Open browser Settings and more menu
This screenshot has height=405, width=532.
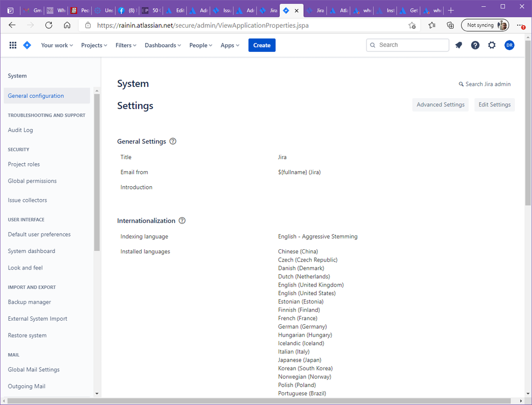tap(521, 25)
